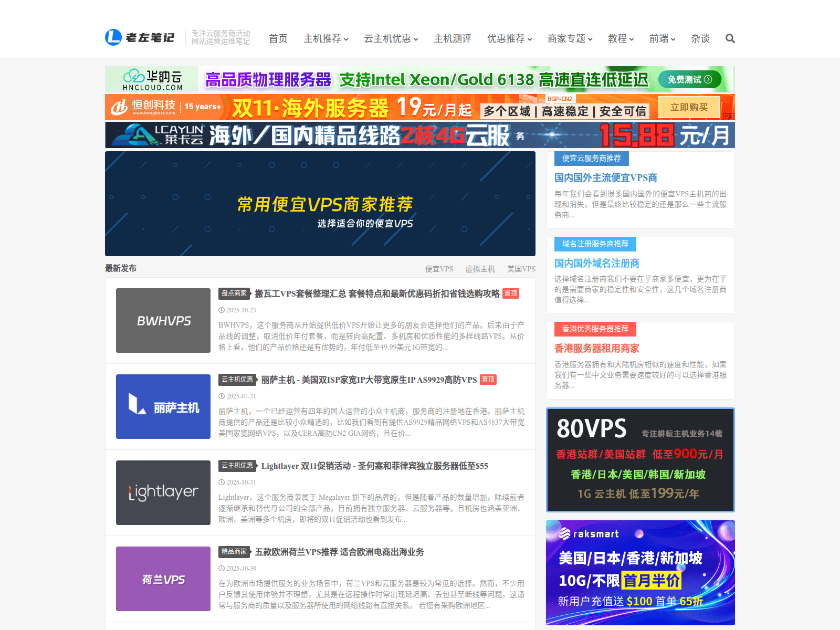840x630 pixels.
Task: Click the Lightlayer logo thumbnail
Action: (x=163, y=492)
